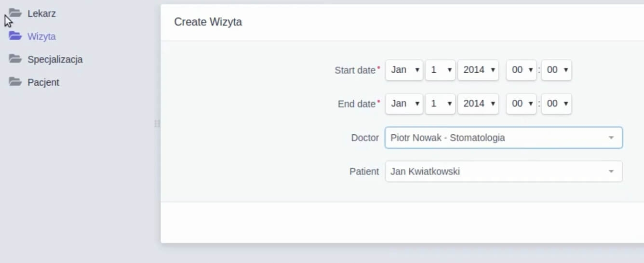Open the Start date month dropdown

click(x=404, y=70)
